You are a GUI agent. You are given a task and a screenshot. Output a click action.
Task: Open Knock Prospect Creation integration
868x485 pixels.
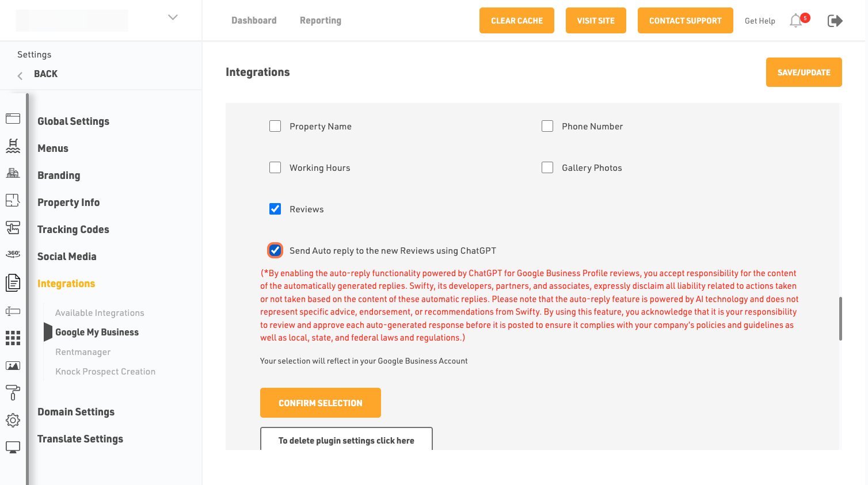click(x=105, y=372)
